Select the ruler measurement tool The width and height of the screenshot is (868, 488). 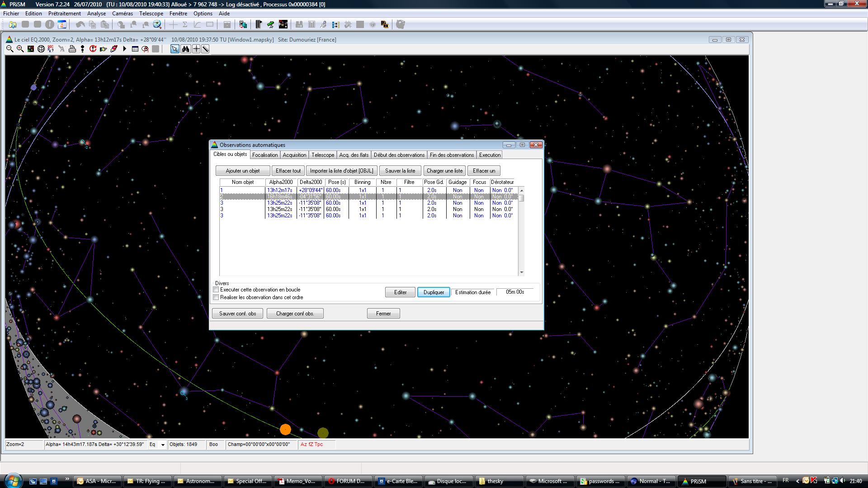pyautogui.click(x=206, y=49)
